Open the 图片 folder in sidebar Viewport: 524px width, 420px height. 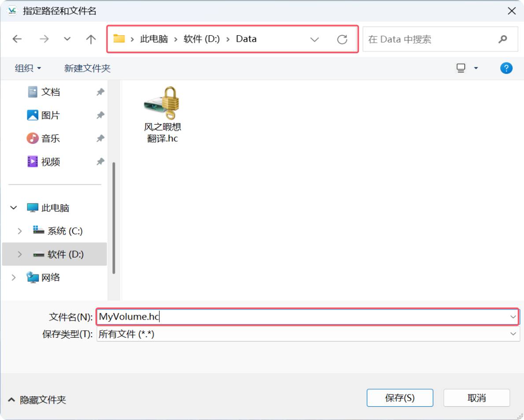pos(50,115)
